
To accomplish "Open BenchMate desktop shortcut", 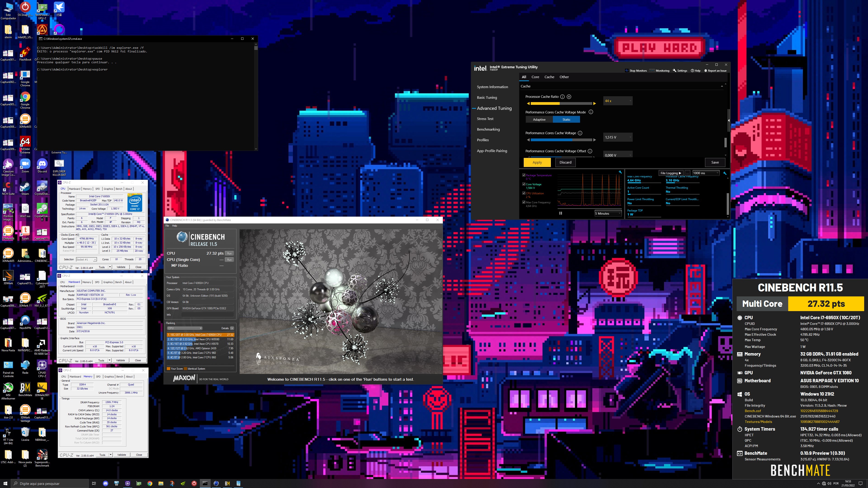I will tap(25, 389).
